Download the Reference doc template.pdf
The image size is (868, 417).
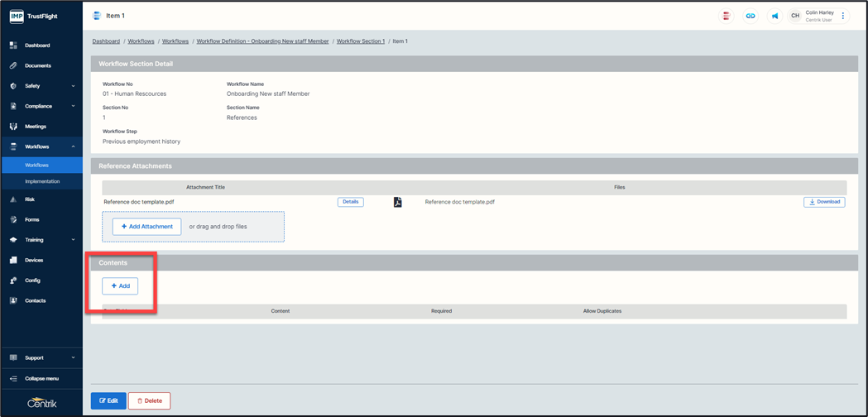tap(823, 202)
